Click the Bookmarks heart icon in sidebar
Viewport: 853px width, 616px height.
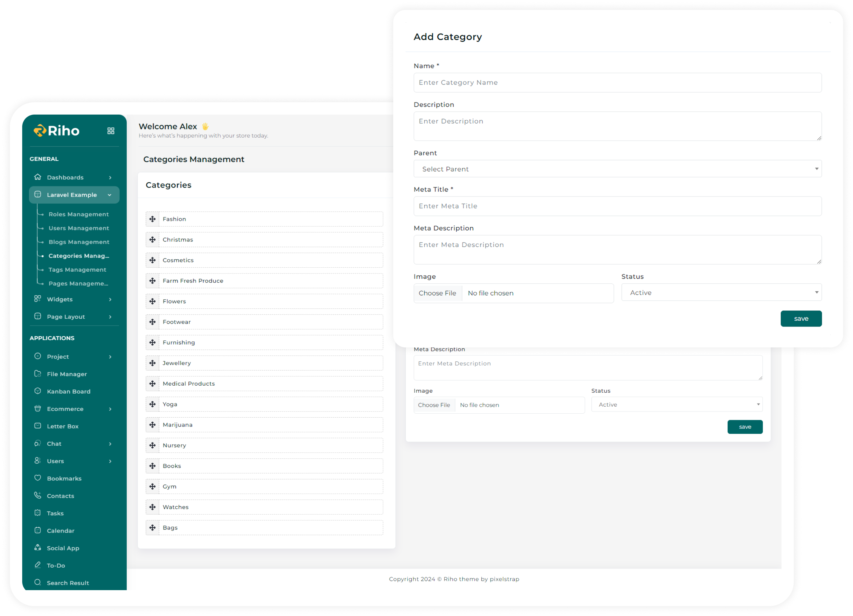tap(38, 478)
